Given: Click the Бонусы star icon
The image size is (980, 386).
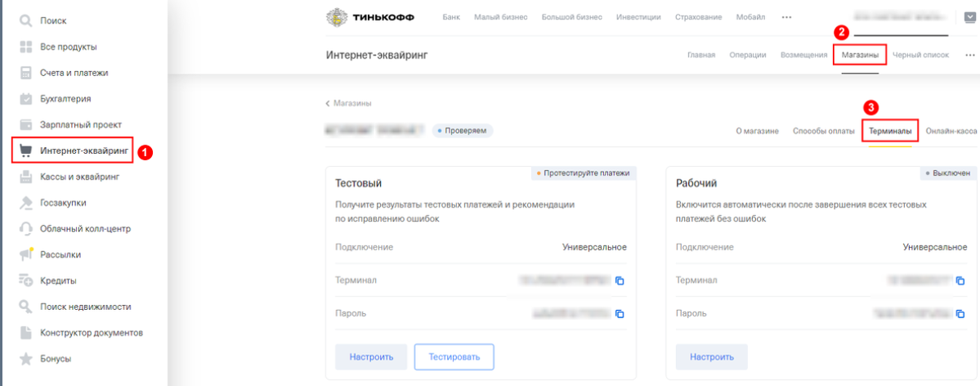Looking at the screenshot, I should pos(25,359).
